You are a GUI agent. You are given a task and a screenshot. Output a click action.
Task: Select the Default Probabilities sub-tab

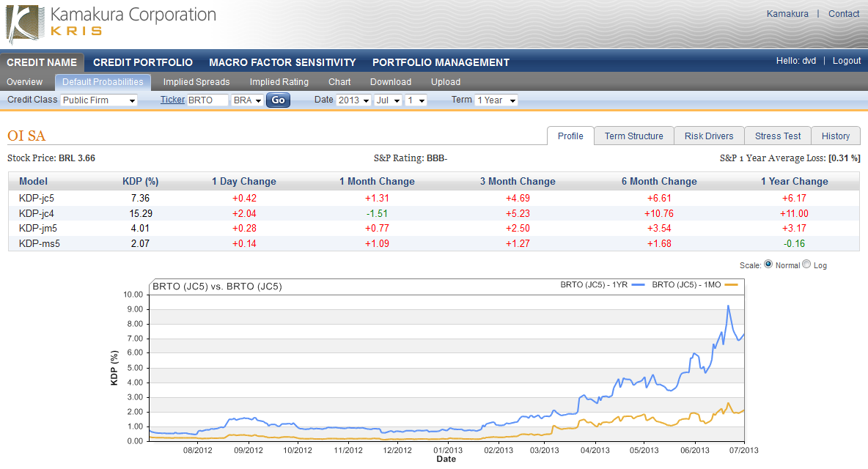tap(103, 82)
